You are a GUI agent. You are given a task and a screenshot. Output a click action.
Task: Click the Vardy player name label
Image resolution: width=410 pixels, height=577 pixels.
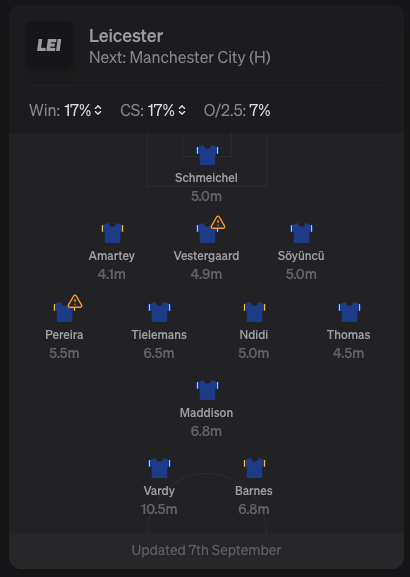coord(159,491)
